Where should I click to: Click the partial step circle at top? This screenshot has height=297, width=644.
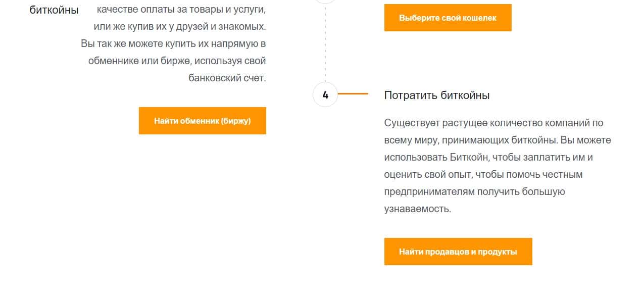[325, 2]
